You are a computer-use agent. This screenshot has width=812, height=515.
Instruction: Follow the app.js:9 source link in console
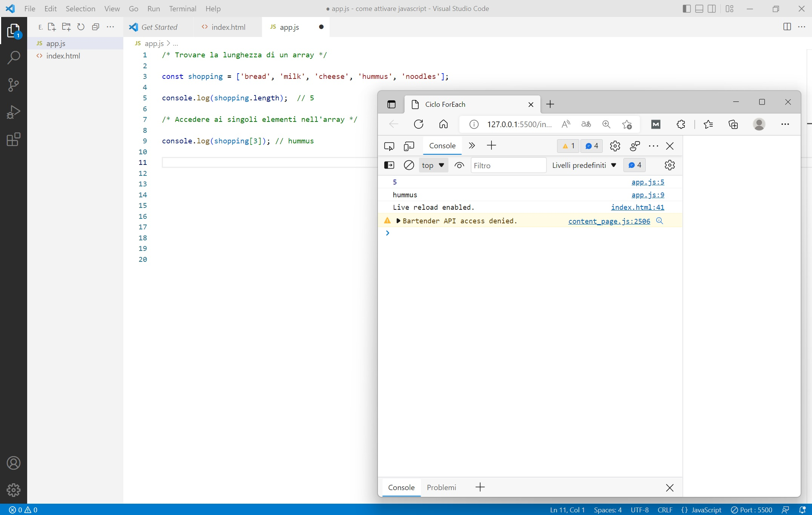(x=647, y=195)
